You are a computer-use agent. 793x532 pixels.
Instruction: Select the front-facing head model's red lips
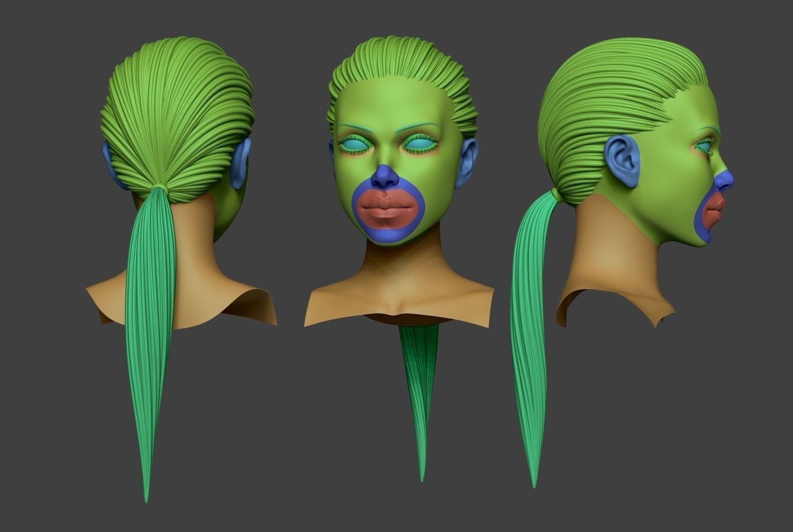coord(387,209)
